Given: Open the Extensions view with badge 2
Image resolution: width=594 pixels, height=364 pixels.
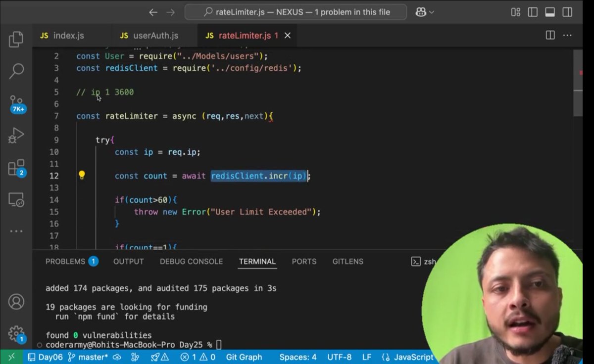Looking at the screenshot, I should pyautogui.click(x=17, y=168).
